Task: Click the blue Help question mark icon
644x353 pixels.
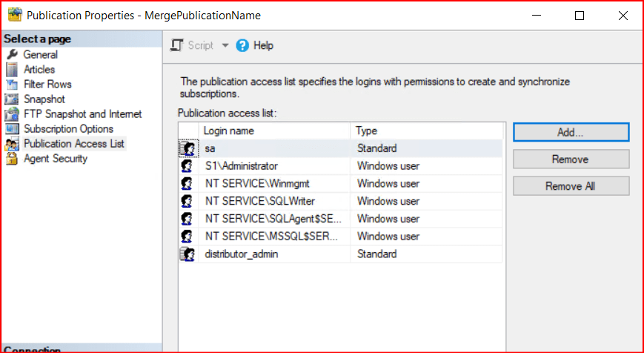Action: (x=242, y=46)
